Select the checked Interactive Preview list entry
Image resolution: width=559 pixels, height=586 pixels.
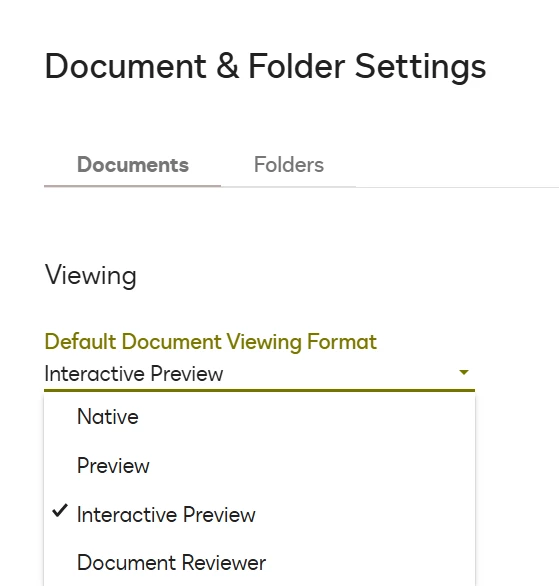259,515
